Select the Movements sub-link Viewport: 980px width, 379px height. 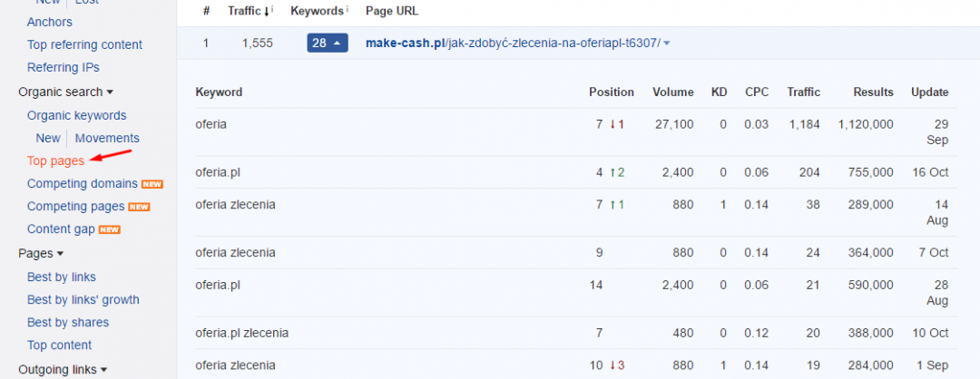point(107,138)
